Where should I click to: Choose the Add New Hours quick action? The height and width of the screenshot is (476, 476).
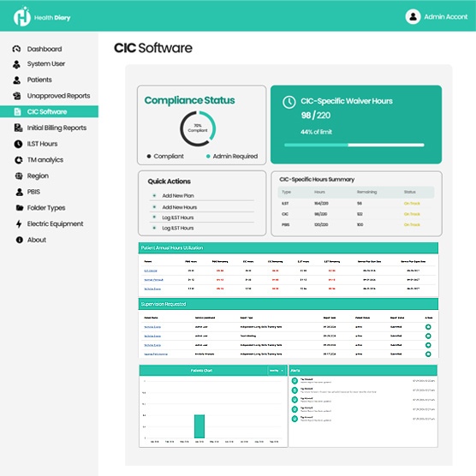click(x=180, y=207)
